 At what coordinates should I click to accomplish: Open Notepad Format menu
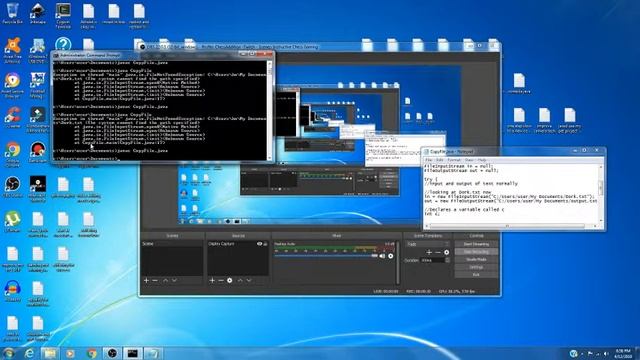click(454, 160)
